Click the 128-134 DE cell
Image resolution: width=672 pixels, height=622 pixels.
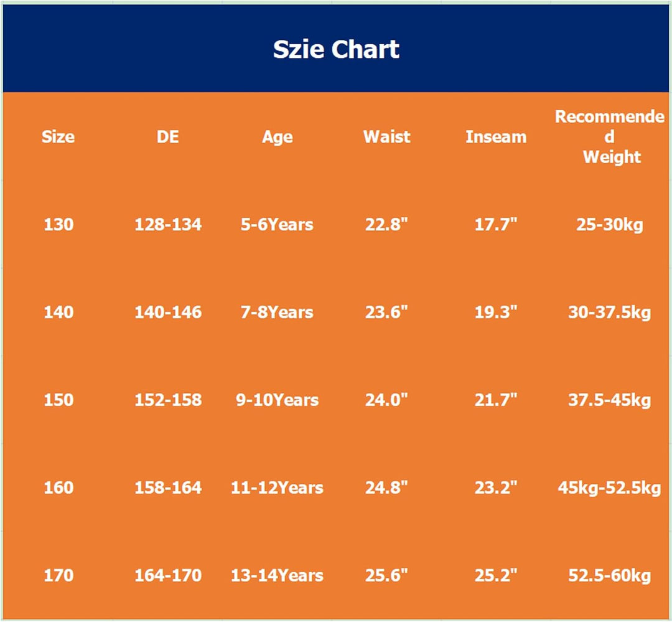click(x=167, y=224)
